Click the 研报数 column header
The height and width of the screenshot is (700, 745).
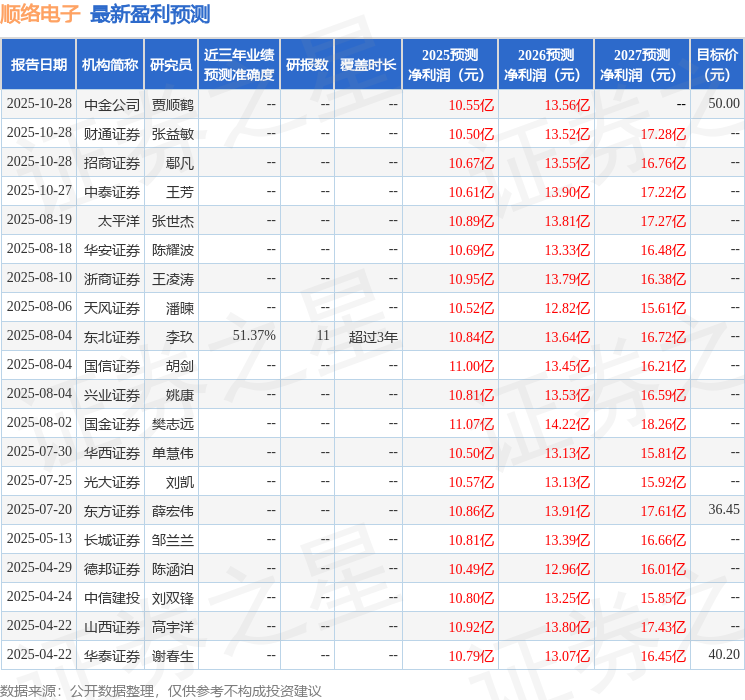pos(307,65)
